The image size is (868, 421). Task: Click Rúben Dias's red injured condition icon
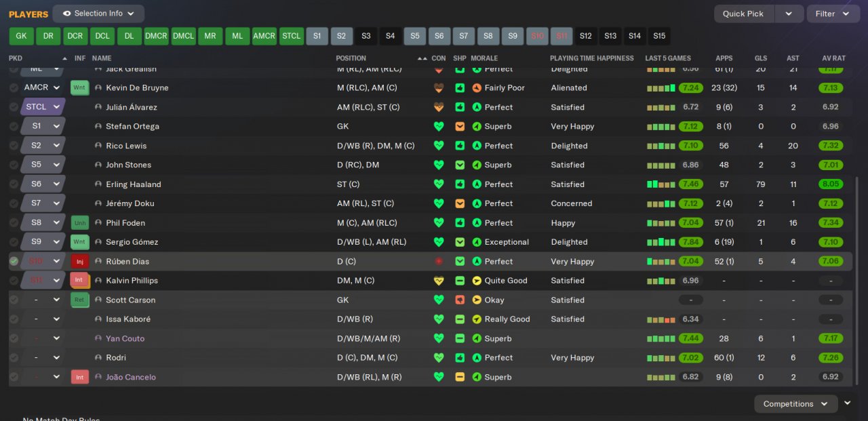click(439, 261)
